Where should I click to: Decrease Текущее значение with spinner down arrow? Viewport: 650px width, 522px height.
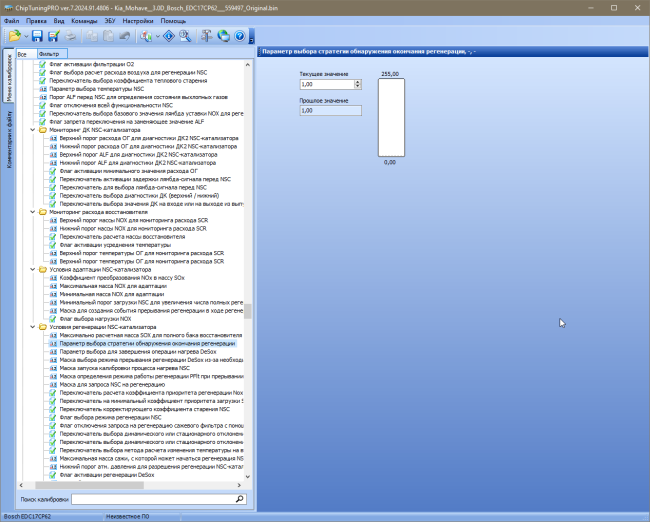(x=358, y=87)
